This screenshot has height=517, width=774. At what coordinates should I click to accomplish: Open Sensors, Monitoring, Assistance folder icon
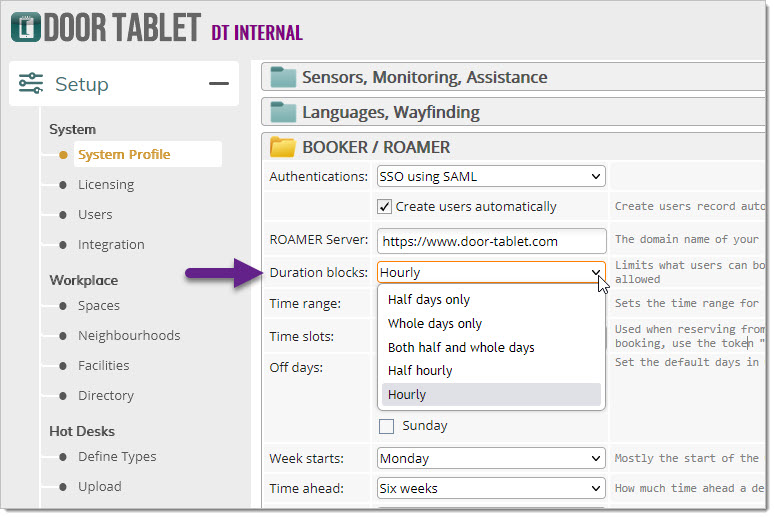284,78
